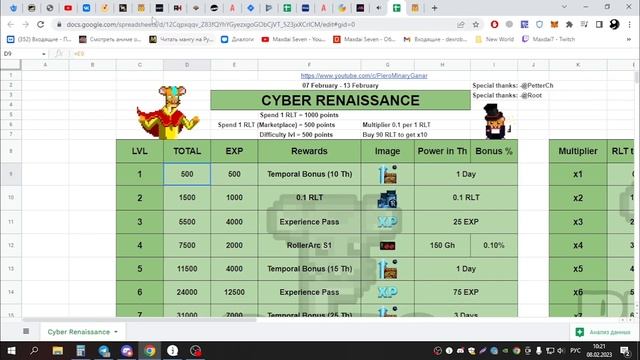Select the CYBER RENAISSANCE title cell

(x=340, y=100)
